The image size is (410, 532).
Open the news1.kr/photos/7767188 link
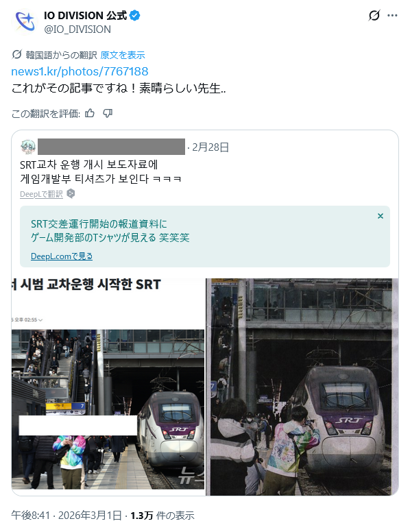click(x=80, y=71)
